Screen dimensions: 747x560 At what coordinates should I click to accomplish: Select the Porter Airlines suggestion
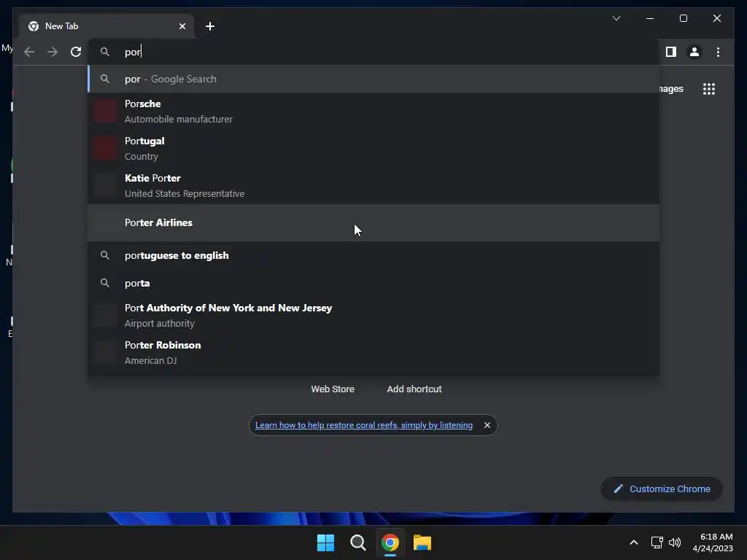373,223
